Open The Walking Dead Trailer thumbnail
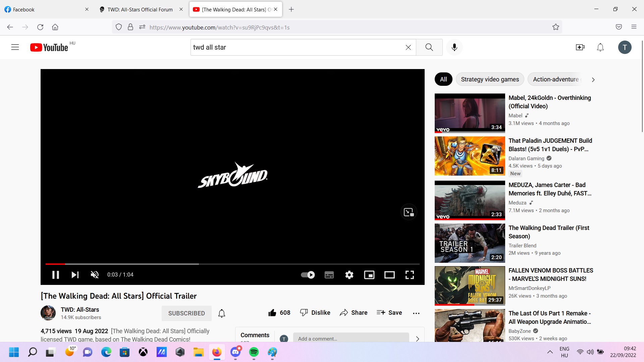This screenshot has width=644, height=362. (x=470, y=243)
